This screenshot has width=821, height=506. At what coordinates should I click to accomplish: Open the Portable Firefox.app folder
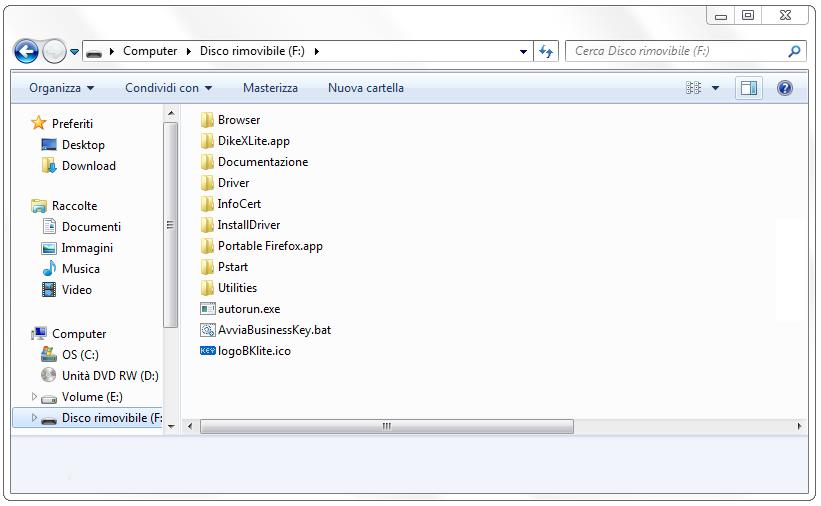coord(269,246)
